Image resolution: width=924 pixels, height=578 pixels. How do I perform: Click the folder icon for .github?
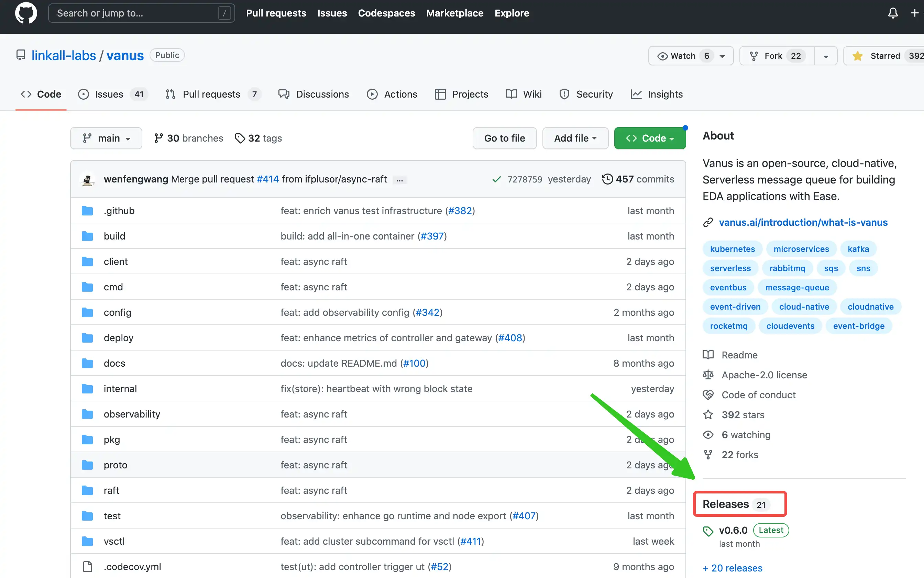point(88,211)
